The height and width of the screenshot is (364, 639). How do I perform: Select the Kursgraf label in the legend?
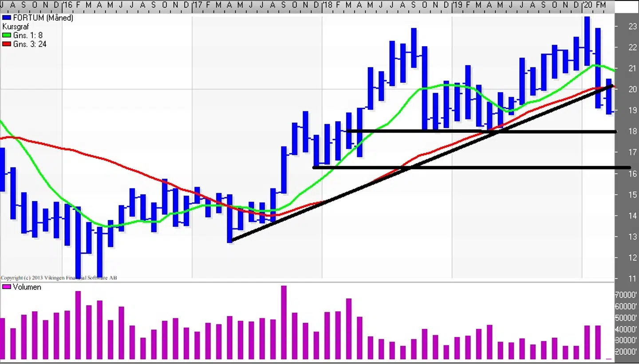coord(16,27)
